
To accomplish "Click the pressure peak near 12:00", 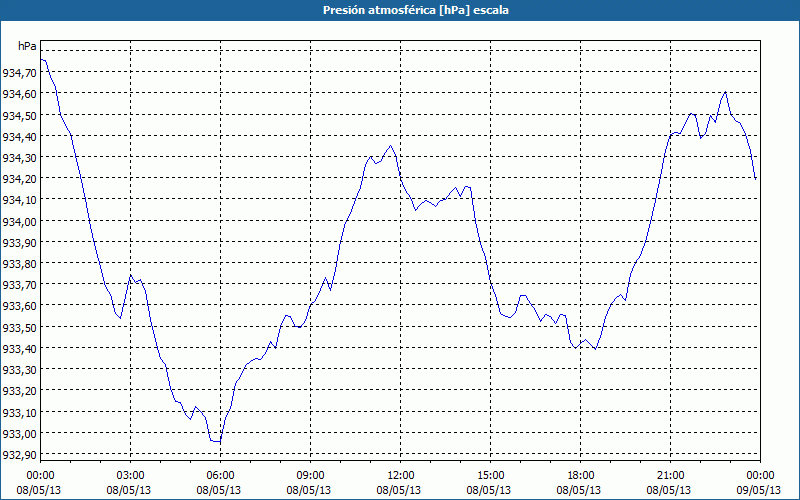I will tap(390, 146).
